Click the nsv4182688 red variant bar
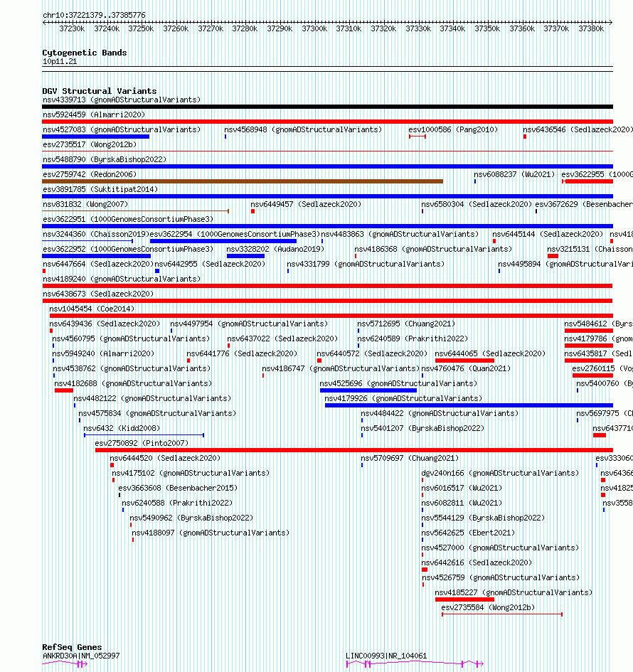This screenshot has height=672, width=633. [64, 390]
